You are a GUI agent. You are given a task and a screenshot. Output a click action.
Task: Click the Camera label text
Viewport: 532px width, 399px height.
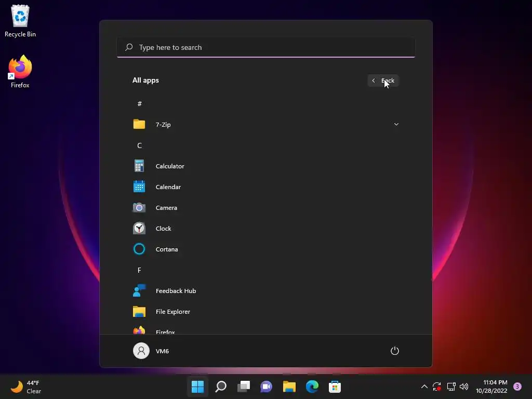click(x=166, y=208)
